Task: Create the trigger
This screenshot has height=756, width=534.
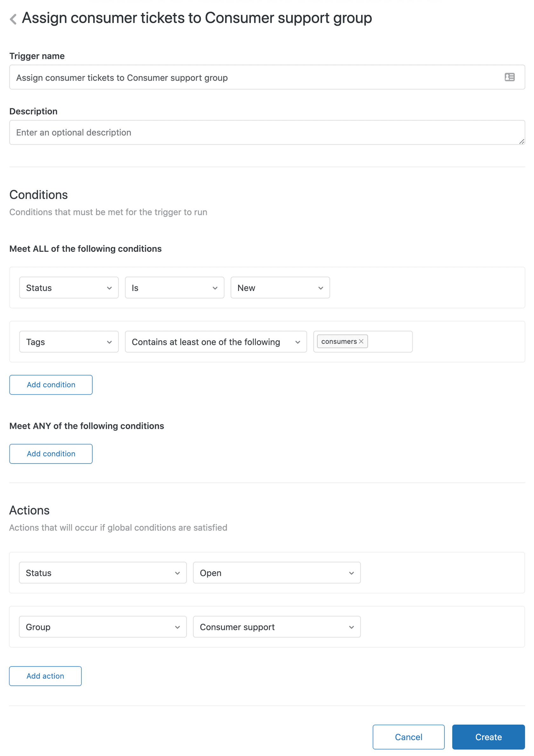Action: [488, 737]
